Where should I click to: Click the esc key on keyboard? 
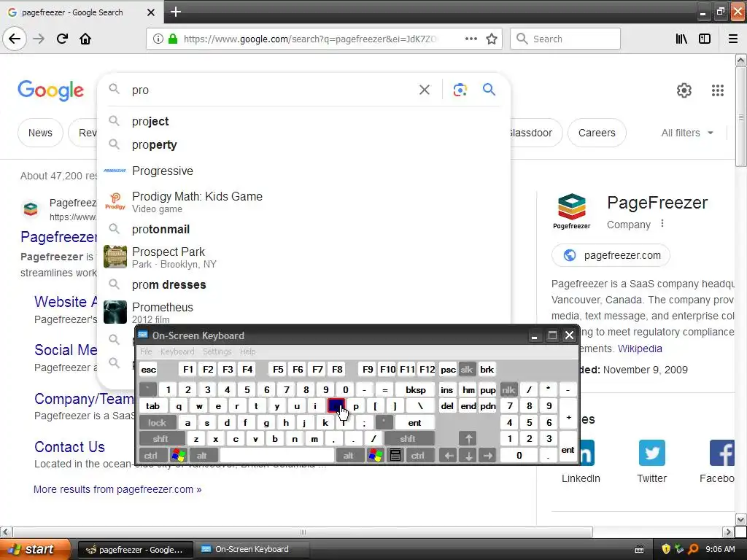(149, 370)
